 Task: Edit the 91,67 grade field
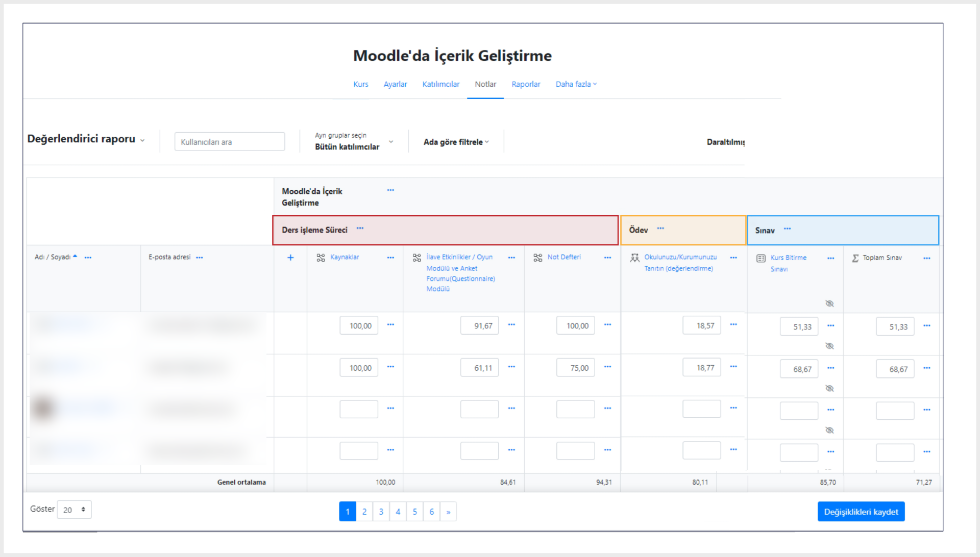[x=479, y=325]
